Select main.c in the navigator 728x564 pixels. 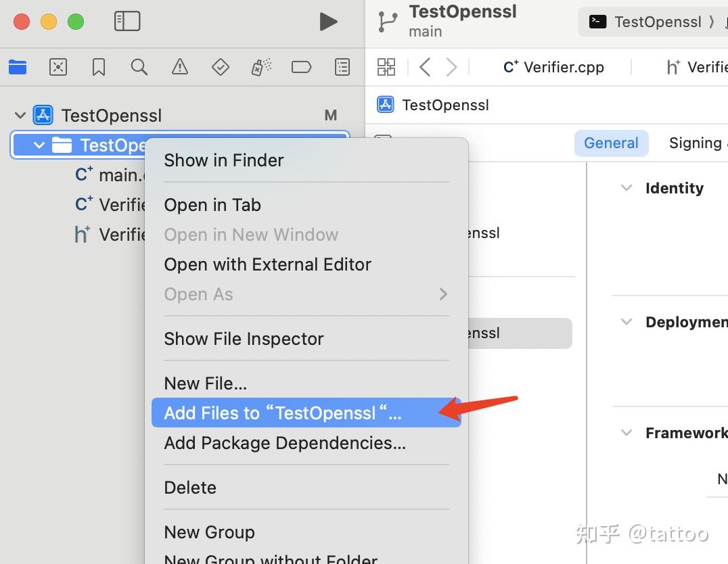(116, 174)
